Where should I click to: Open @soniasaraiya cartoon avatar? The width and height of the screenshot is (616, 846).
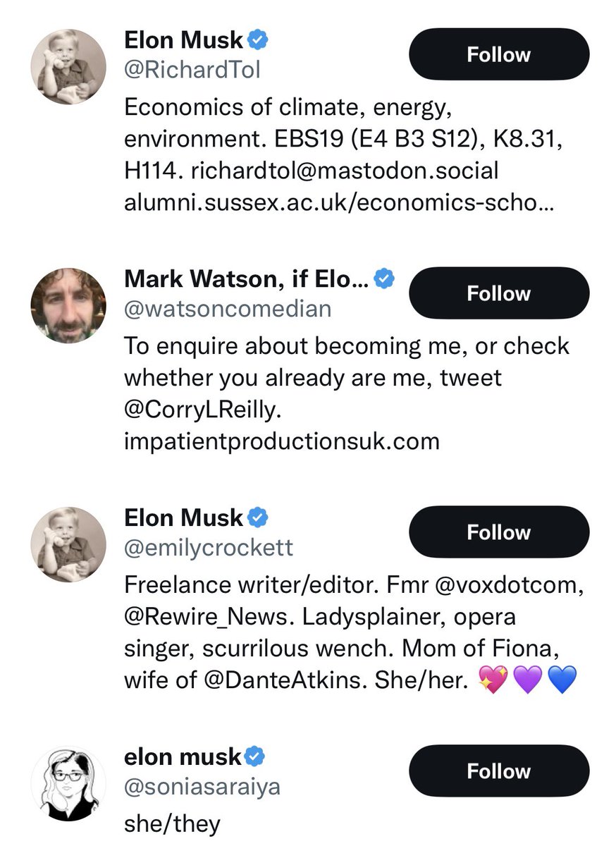[68, 783]
